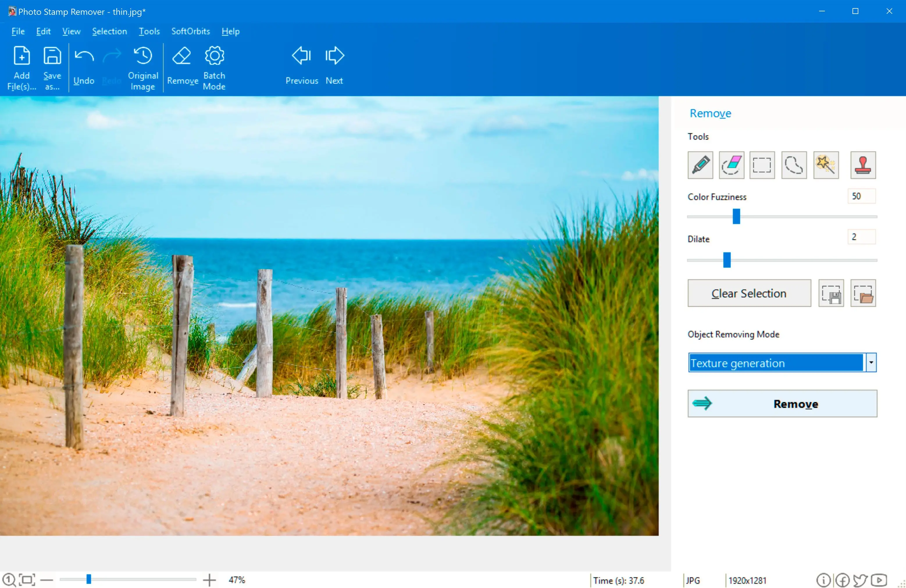Open the File menu
The width and height of the screenshot is (906, 588).
pyautogui.click(x=17, y=31)
